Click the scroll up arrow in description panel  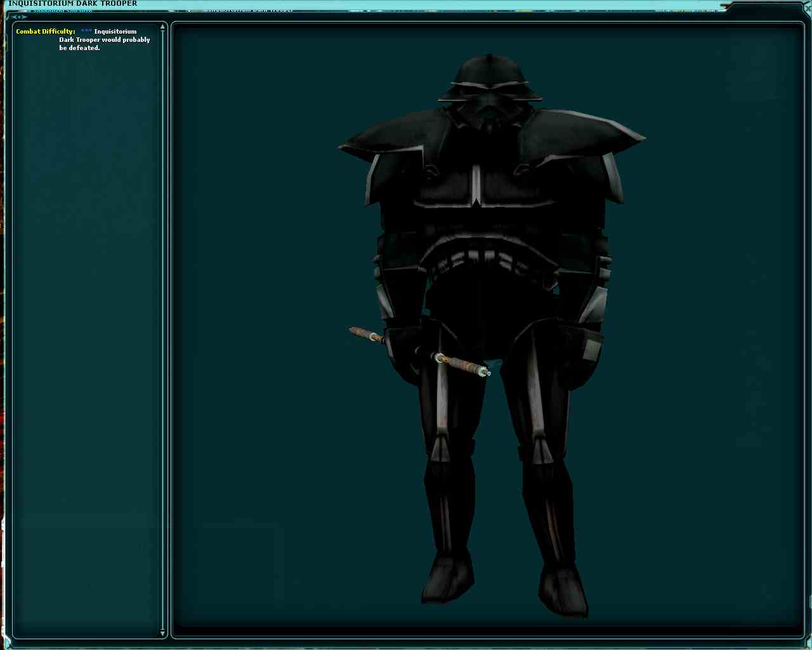[x=163, y=27]
